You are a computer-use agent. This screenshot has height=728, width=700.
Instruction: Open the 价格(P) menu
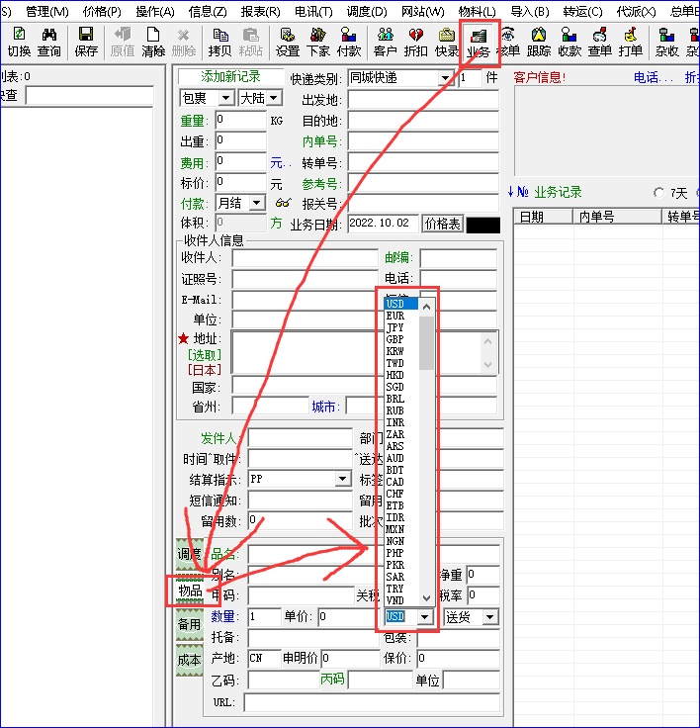[102, 12]
